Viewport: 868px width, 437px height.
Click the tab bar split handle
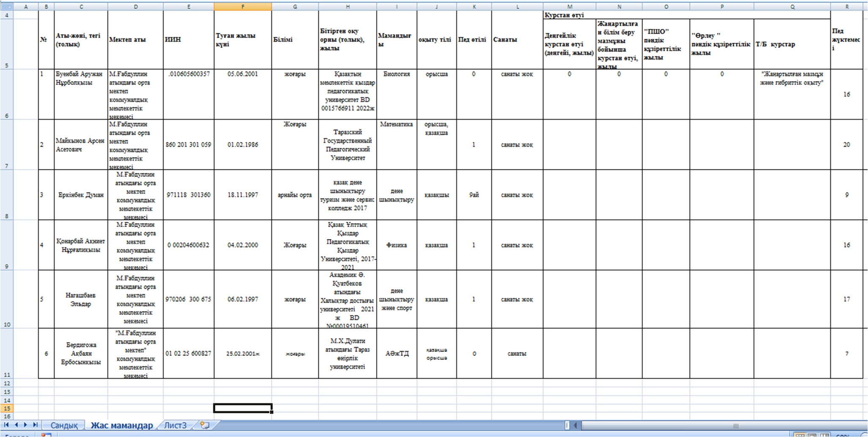click(567, 425)
